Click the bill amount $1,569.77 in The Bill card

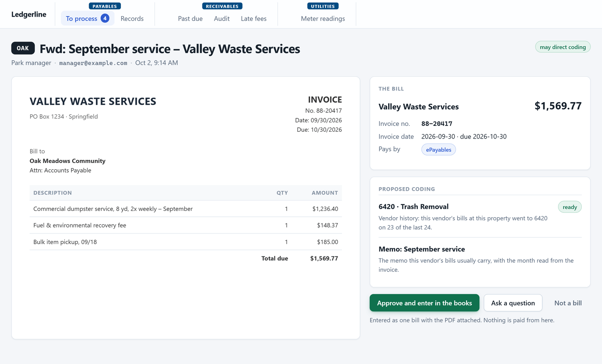[558, 106]
